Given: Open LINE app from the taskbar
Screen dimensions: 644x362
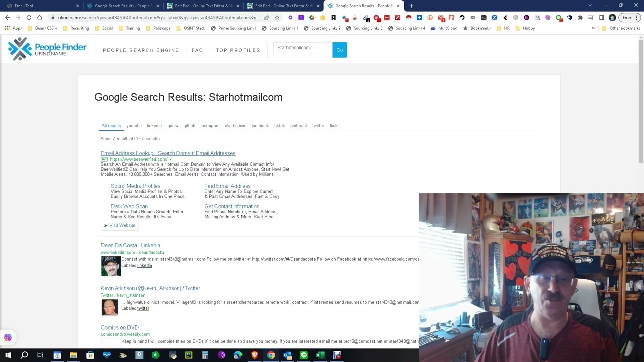Looking at the screenshot, I should pos(304,355).
